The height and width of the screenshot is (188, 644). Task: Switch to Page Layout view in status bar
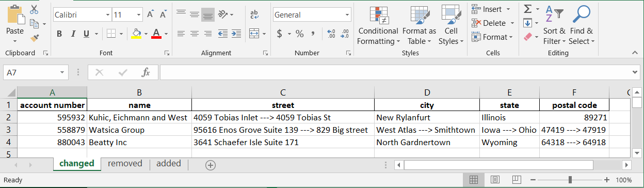coord(495,180)
